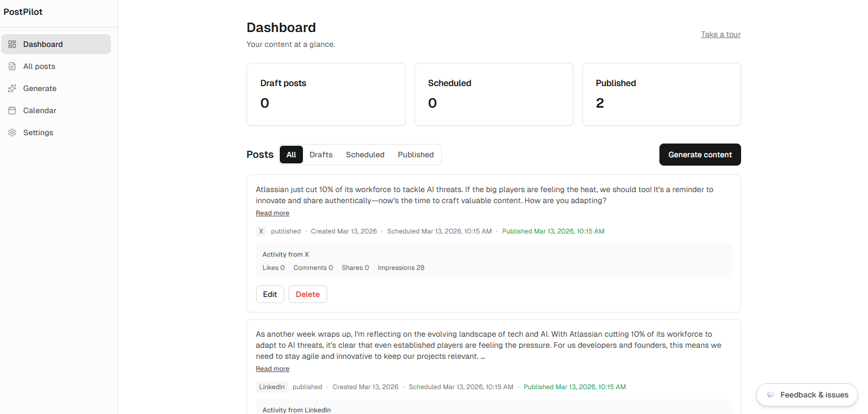
Task: Click the Dashboard page heading
Action: pyautogui.click(x=281, y=28)
